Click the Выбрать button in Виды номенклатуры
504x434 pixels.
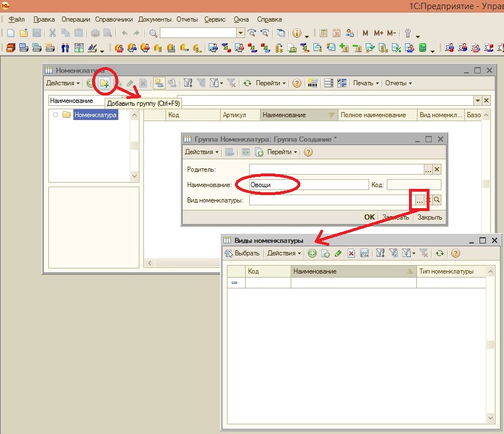[x=242, y=253]
